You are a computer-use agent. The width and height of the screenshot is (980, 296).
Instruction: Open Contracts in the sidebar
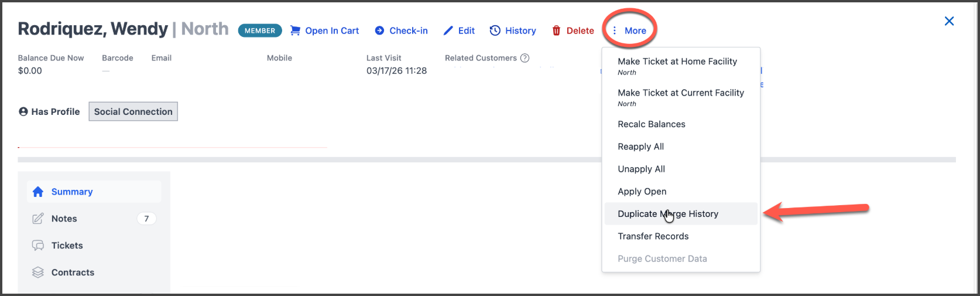click(73, 273)
